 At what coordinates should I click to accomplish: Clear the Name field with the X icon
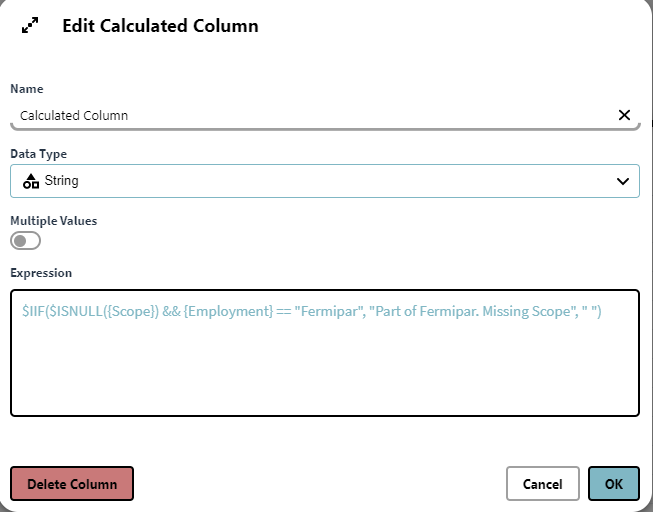coord(624,115)
